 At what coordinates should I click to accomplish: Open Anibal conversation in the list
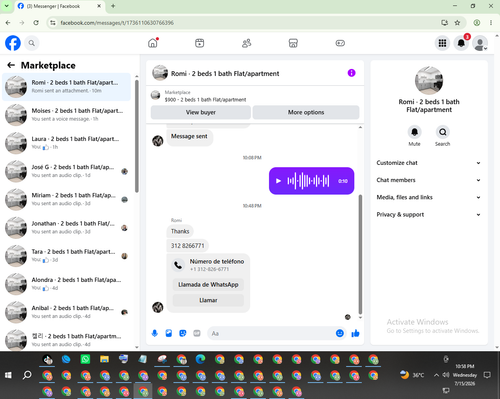coord(66,312)
